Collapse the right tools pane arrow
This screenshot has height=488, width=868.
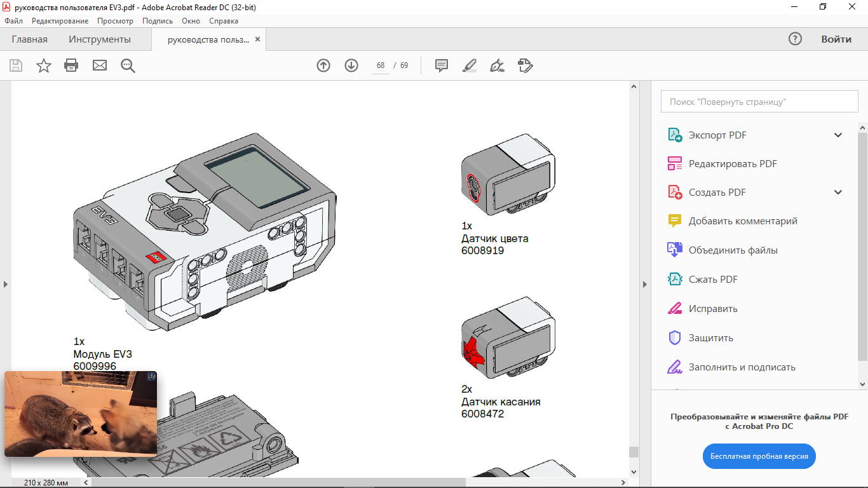coord(645,284)
